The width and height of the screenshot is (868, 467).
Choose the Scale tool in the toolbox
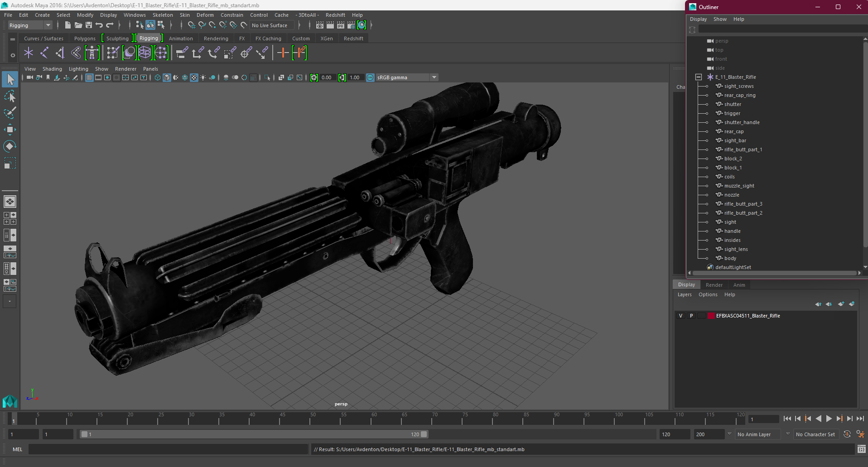(10, 163)
